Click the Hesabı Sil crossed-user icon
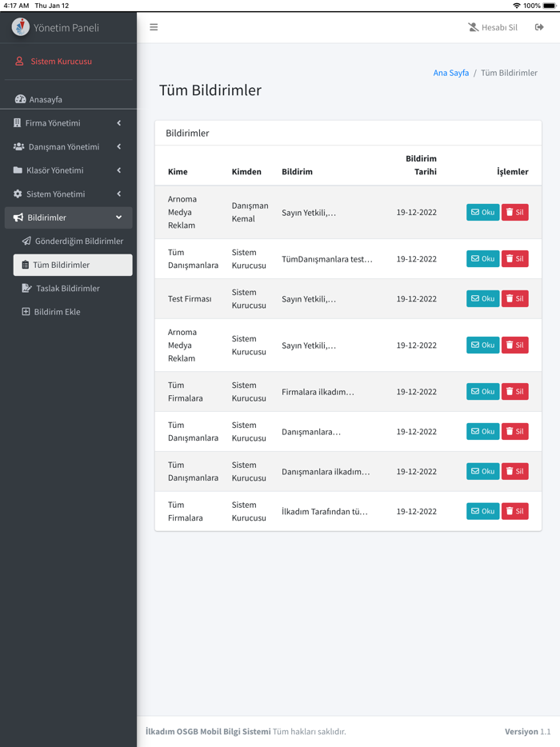This screenshot has width=560, height=747. click(473, 27)
